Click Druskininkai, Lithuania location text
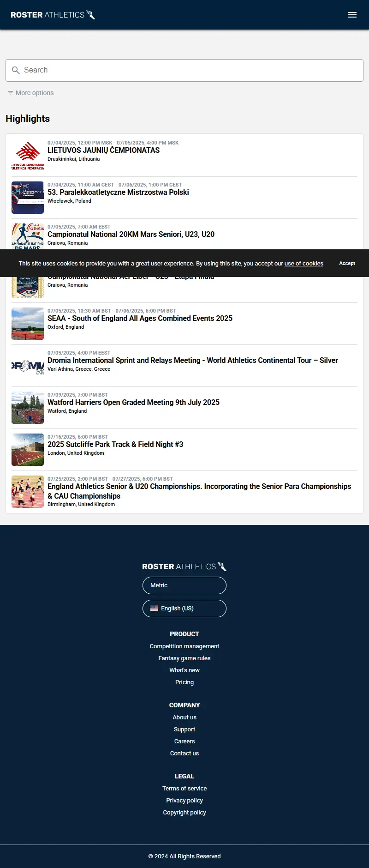This screenshot has height=868, width=369. pyautogui.click(x=74, y=159)
